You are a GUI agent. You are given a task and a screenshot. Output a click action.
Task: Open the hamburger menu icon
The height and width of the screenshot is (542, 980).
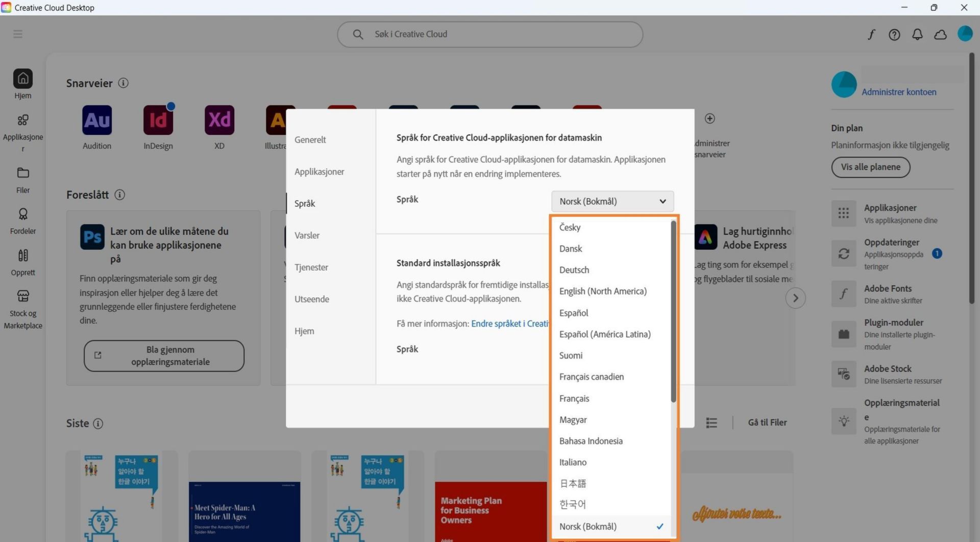tap(18, 34)
